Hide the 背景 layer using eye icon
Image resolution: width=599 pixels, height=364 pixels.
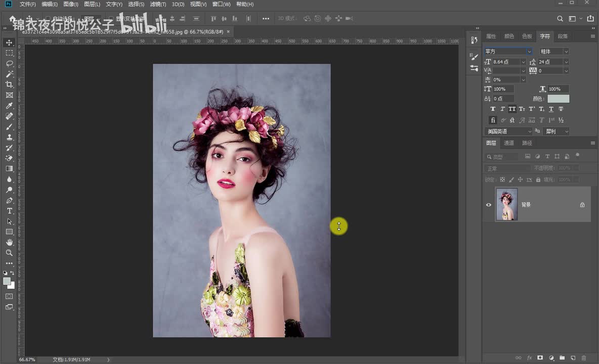[x=489, y=205]
